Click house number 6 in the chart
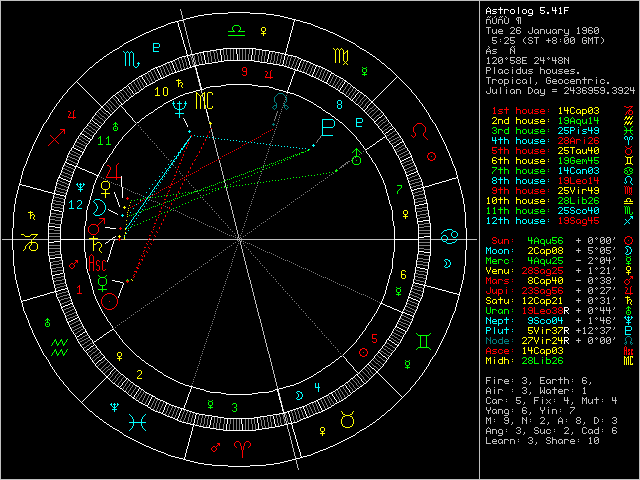 click(403, 275)
